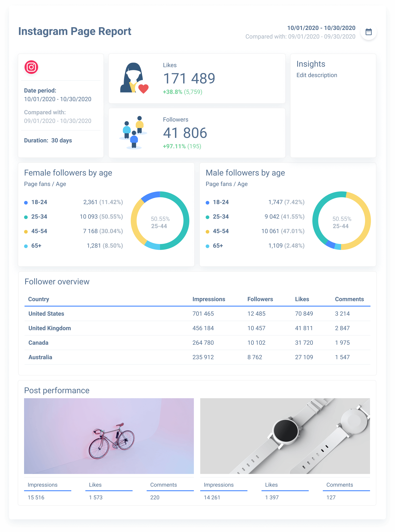Click the light-blue 65+ dot in Male followers
This screenshot has width=395, height=532.
point(207,246)
